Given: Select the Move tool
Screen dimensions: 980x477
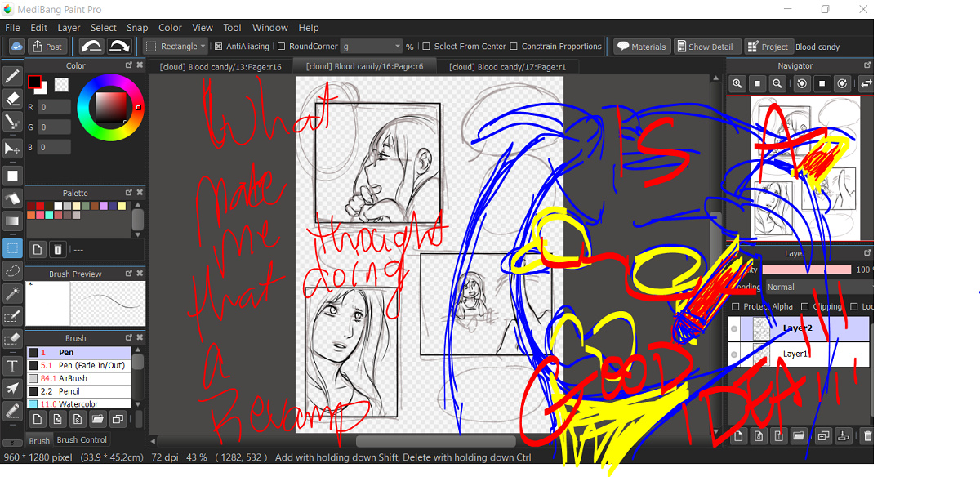Looking at the screenshot, I should 12,149.
